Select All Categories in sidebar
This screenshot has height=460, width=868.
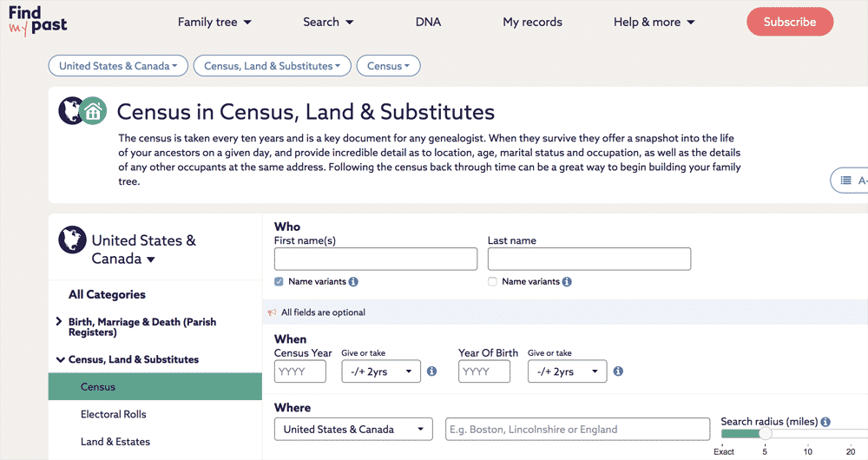coord(107,294)
